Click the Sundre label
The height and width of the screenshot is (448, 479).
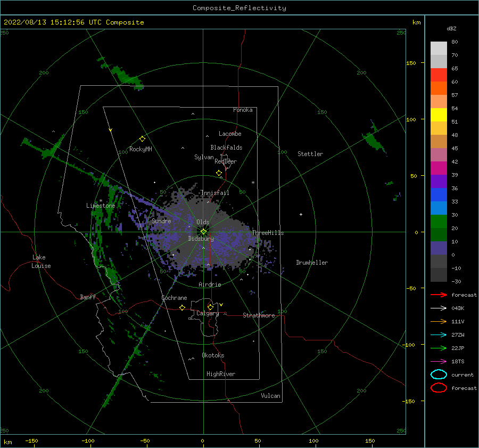(161, 221)
